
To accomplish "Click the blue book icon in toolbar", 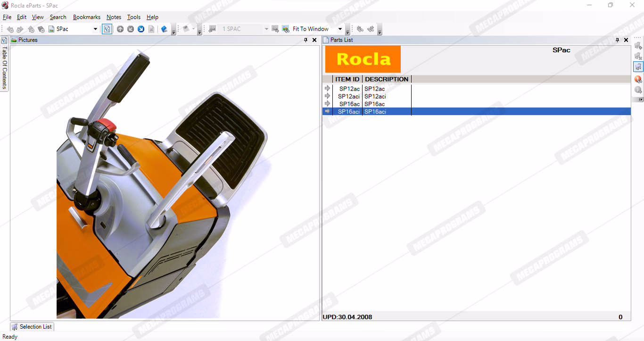I will pyautogui.click(x=164, y=29).
